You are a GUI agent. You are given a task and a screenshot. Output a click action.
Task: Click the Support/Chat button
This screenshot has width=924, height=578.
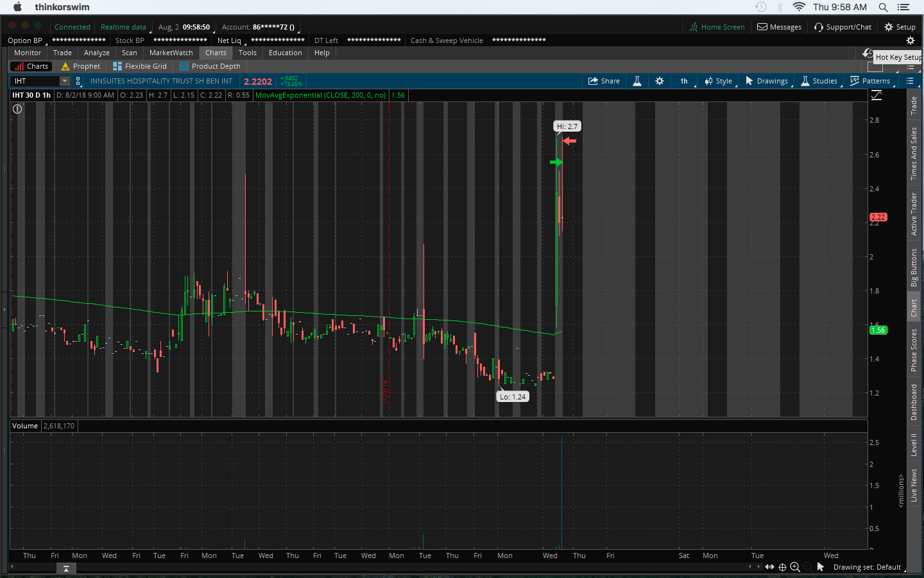843,27
